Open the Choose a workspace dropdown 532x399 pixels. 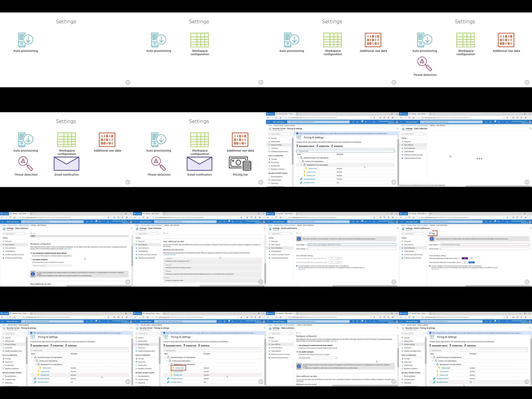click(52, 266)
